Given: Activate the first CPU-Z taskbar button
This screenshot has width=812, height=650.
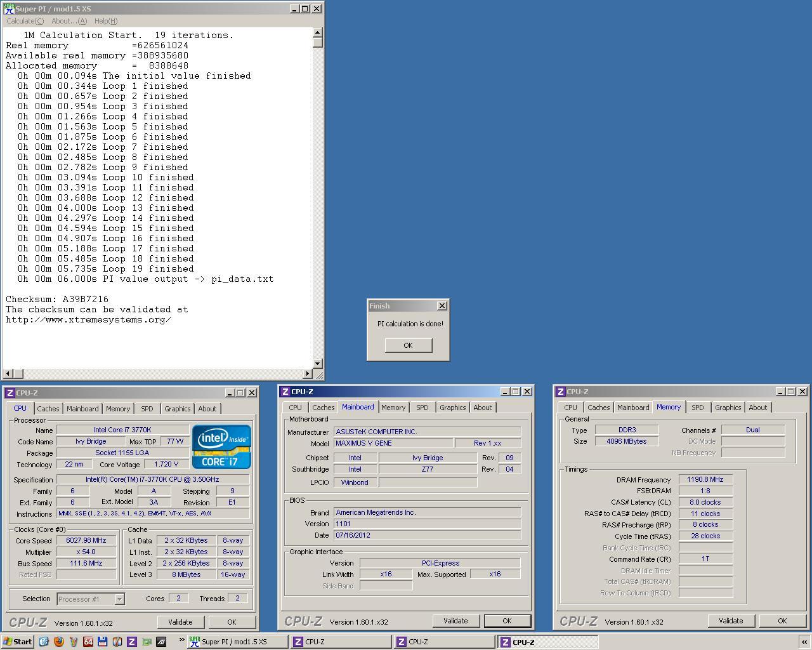Looking at the screenshot, I should click(341, 642).
